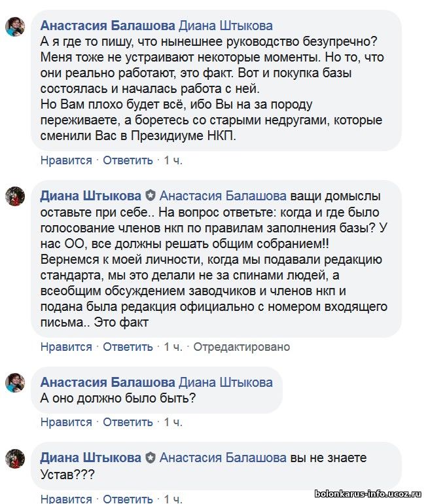Open mention Анастасия Балашова before 'вы не знаете'
The height and width of the screenshot is (504, 428).
tap(223, 458)
